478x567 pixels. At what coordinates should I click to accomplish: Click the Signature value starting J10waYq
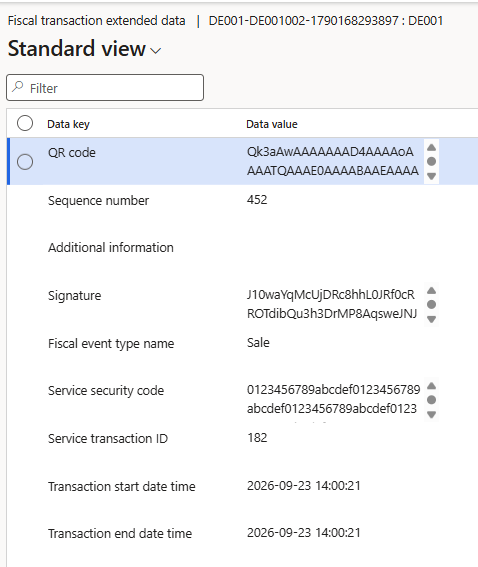(x=332, y=304)
